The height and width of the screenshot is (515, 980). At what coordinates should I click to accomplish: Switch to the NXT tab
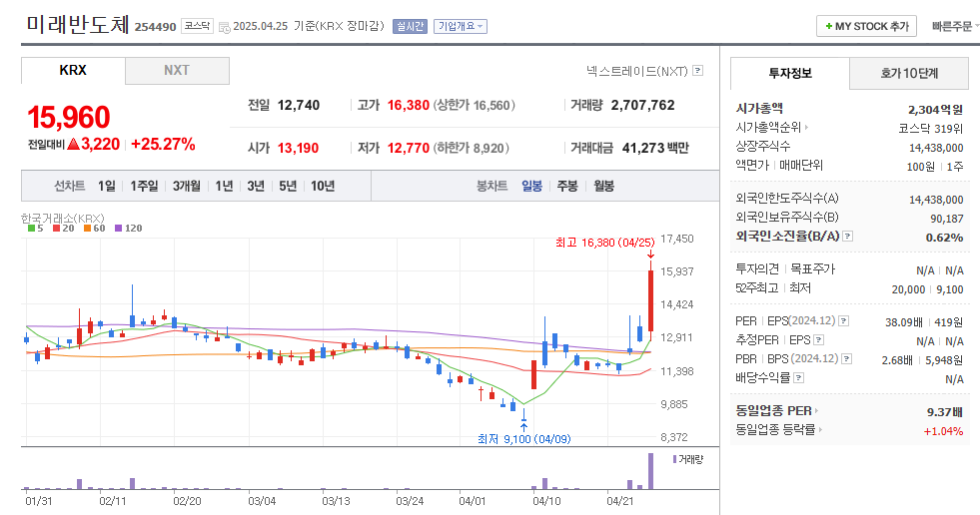[177, 71]
